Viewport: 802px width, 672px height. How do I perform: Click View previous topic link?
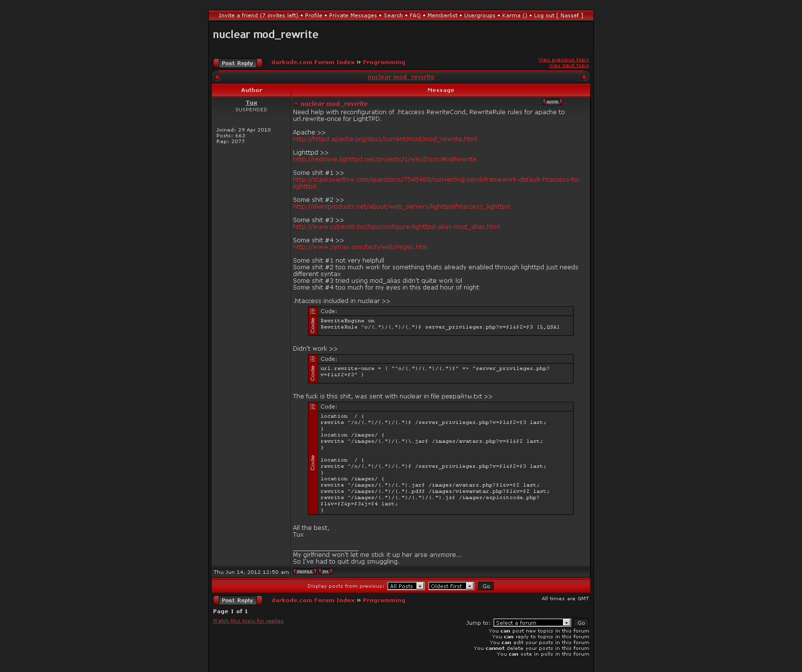[563, 60]
